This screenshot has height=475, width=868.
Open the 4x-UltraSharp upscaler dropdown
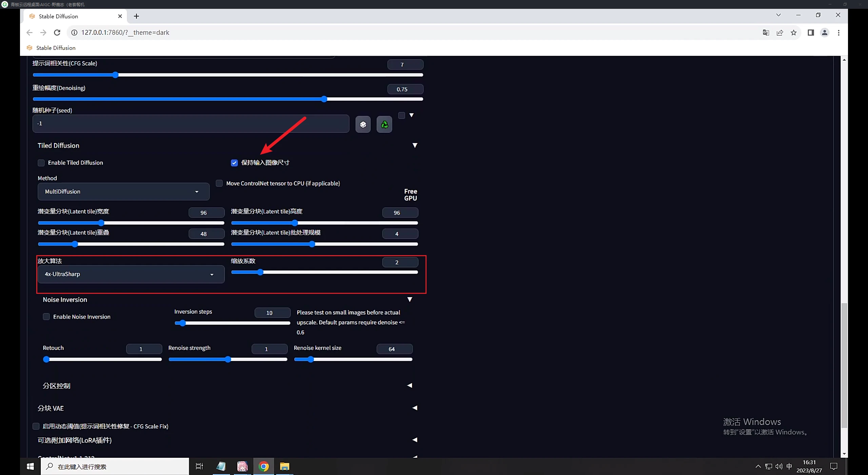tap(131, 274)
